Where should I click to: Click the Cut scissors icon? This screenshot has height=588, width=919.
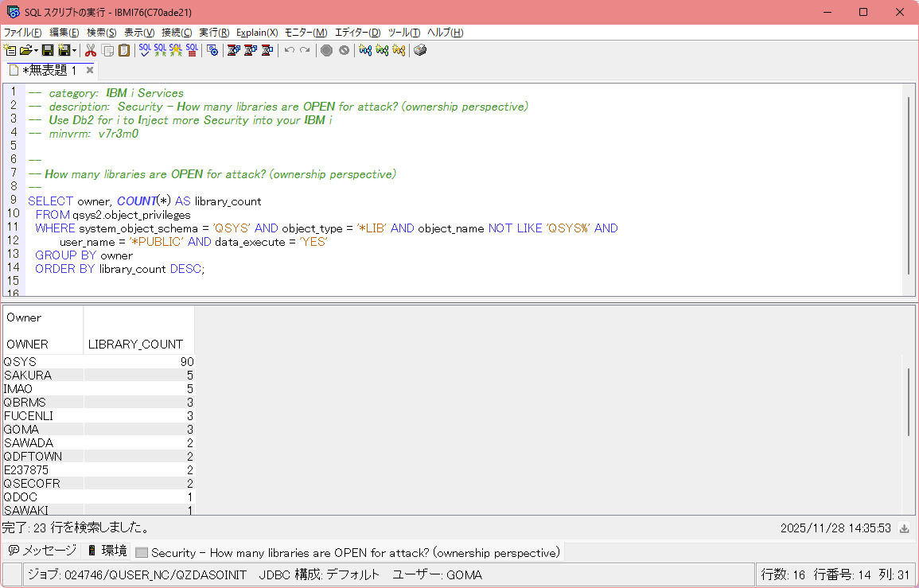[x=90, y=50]
